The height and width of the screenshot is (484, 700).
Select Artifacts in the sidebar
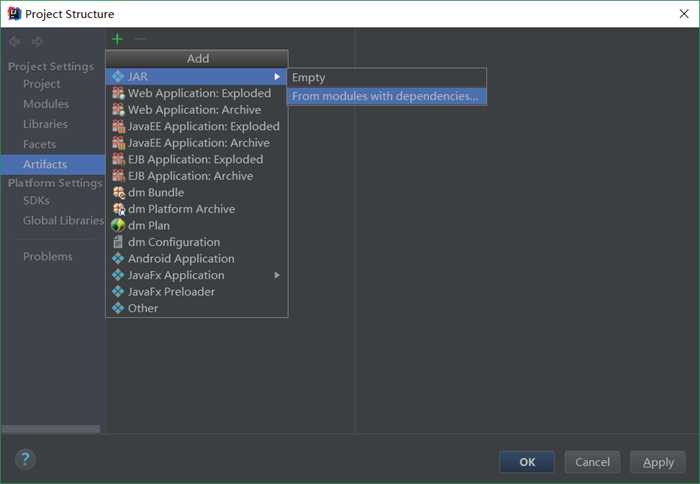point(53,164)
